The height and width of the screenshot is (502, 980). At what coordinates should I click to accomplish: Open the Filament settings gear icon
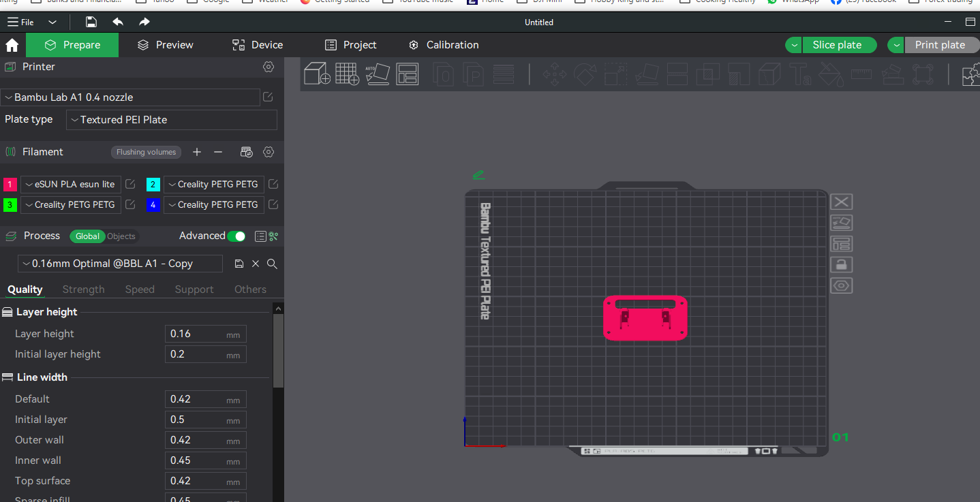point(269,152)
